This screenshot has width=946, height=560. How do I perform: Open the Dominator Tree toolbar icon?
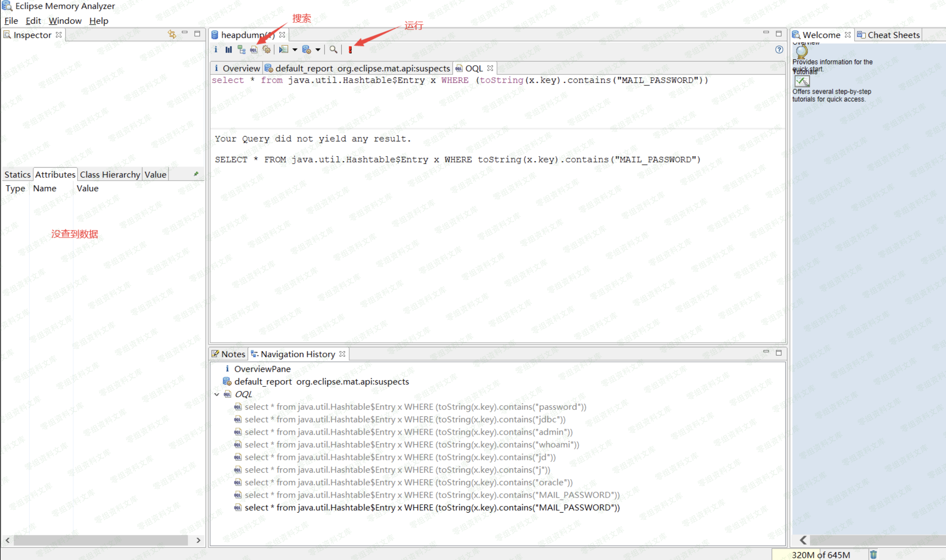[241, 49]
